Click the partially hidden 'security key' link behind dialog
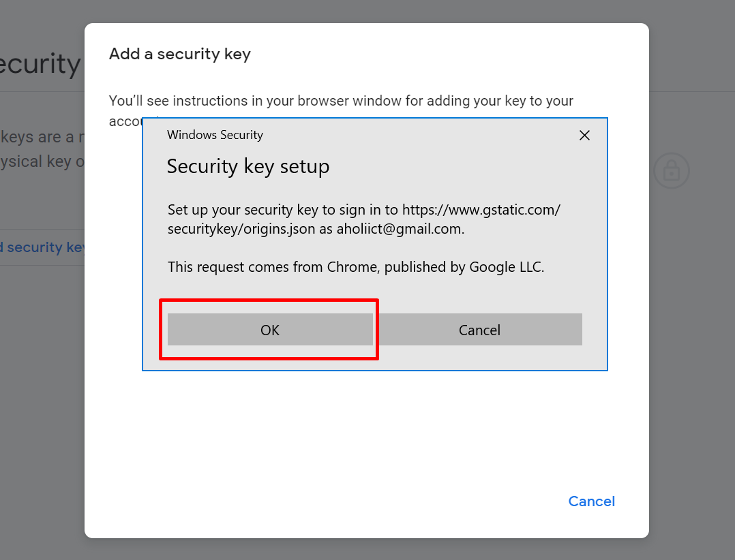This screenshot has width=735, height=560. [x=42, y=247]
